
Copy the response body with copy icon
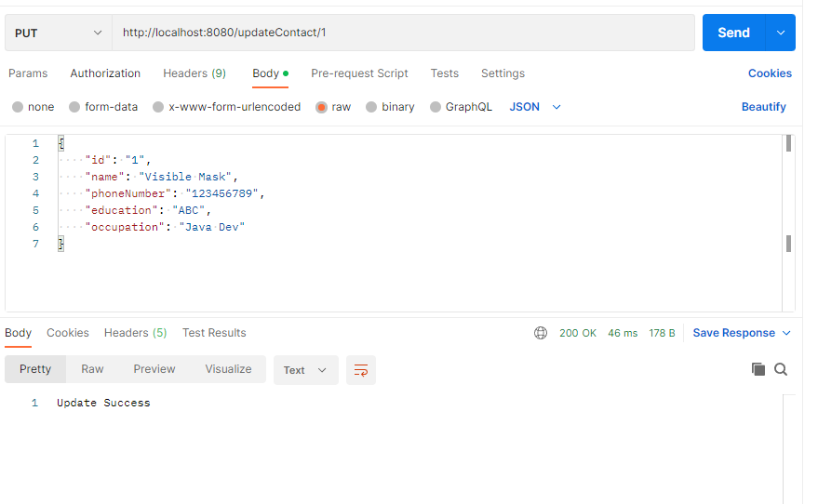[758, 369]
